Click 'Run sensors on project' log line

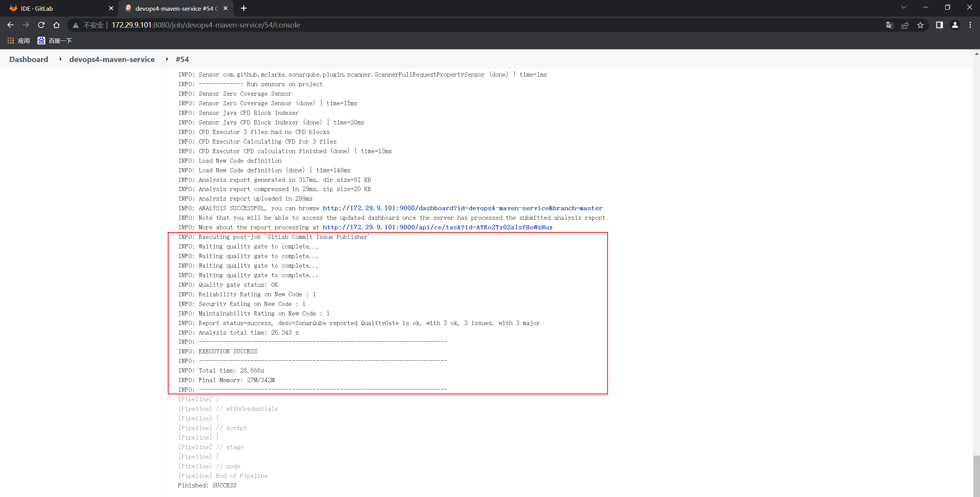[251, 84]
